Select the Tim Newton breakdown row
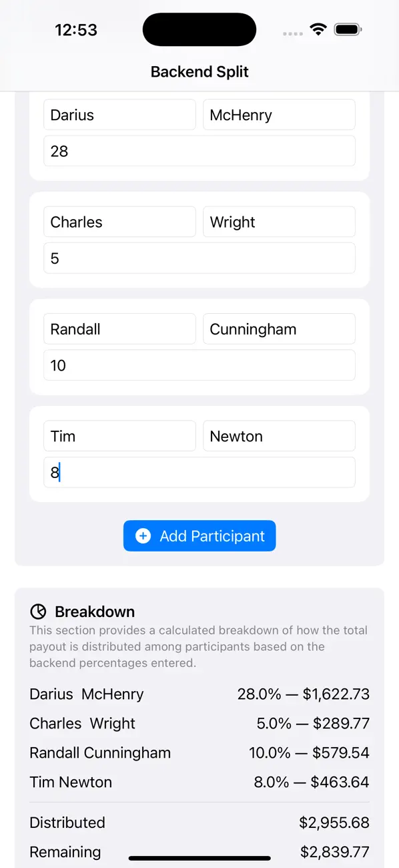This screenshot has height=868, width=399. point(199,782)
